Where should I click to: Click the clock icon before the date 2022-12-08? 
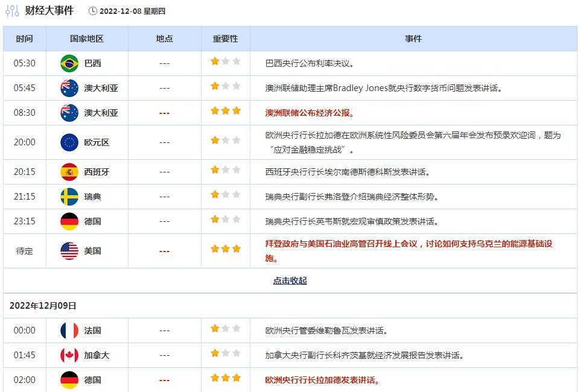coord(92,11)
